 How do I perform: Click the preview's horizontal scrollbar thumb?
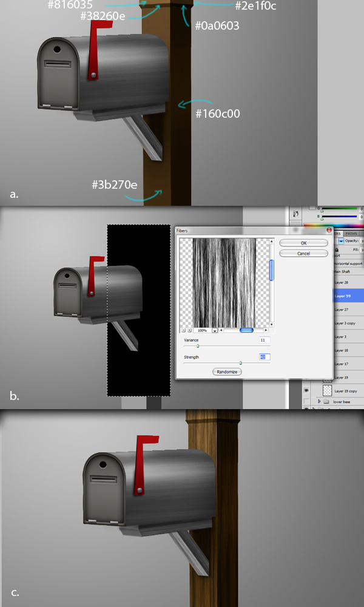click(x=246, y=330)
